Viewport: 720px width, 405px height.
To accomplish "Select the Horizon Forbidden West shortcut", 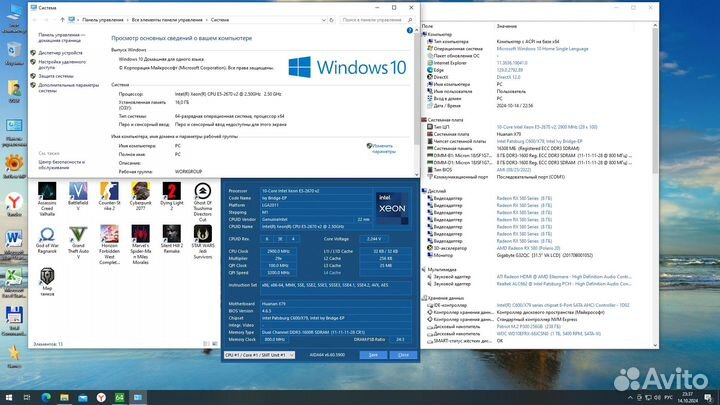I will [x=109, y=245].
